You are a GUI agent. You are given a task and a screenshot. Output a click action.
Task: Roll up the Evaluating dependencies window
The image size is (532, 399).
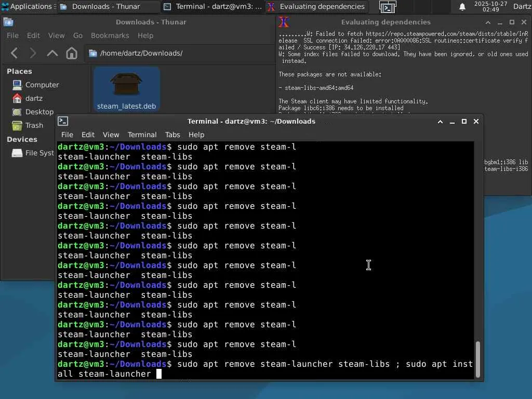[488, 22]
